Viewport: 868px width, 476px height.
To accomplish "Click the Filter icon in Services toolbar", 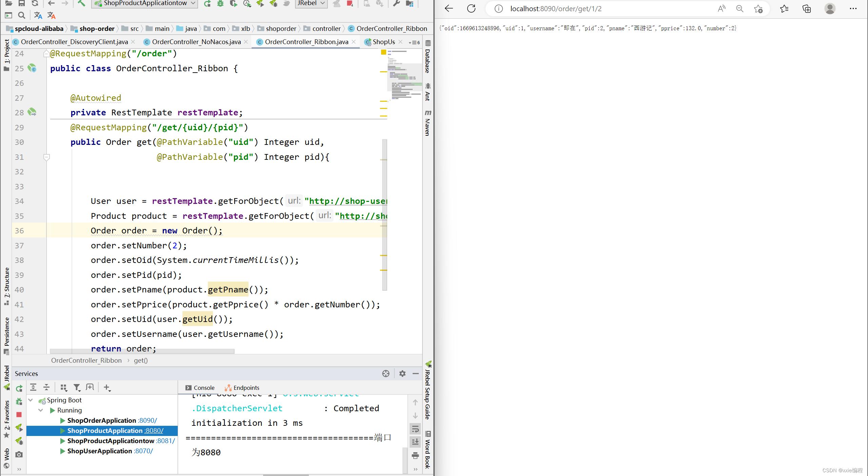I will [x=77, y=387].
